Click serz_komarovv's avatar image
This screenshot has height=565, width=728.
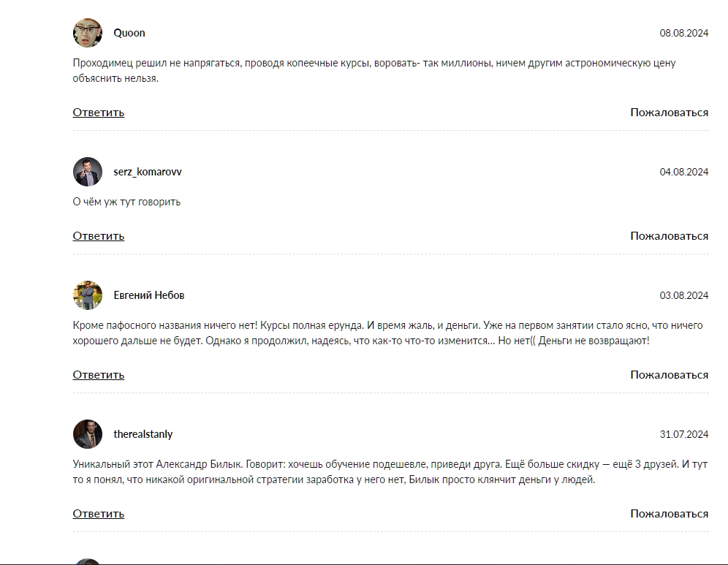pyautogui.click(x=88, y=172)
